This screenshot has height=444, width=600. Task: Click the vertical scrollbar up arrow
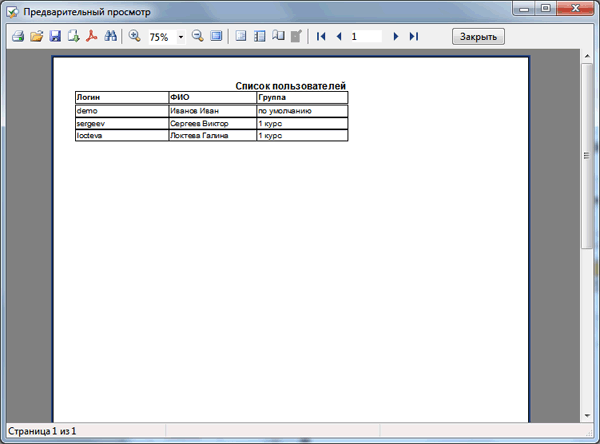pyautogui.click(x=587, y=56)
